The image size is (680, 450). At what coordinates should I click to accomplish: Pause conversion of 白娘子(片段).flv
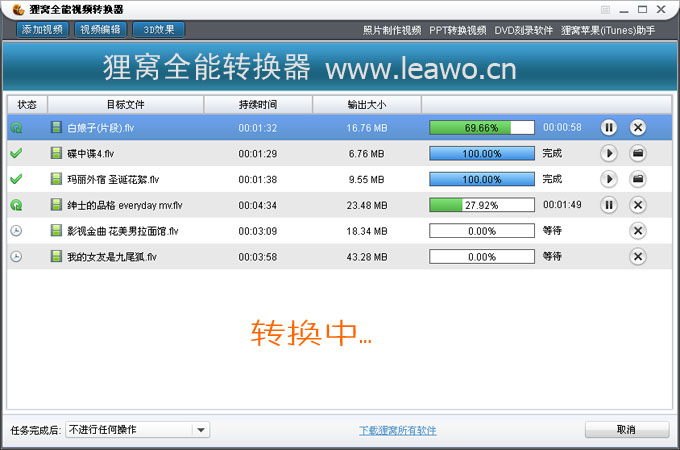tap(609, 127)
